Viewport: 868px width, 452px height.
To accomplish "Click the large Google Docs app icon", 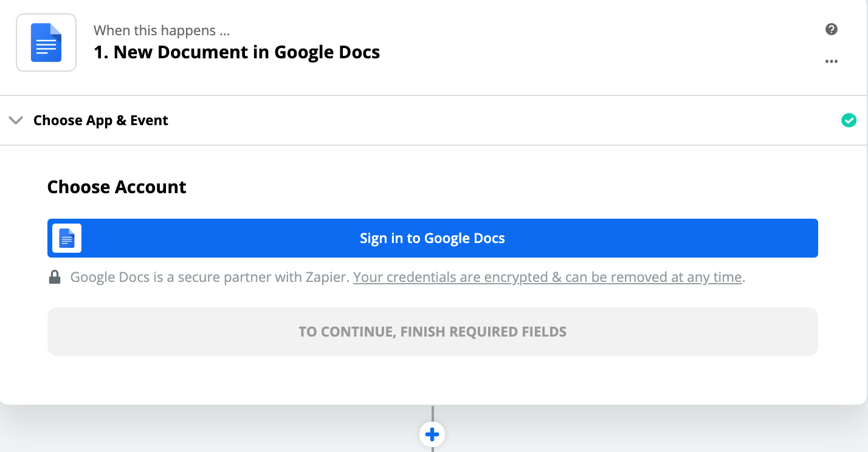I will tap(46, 43).
